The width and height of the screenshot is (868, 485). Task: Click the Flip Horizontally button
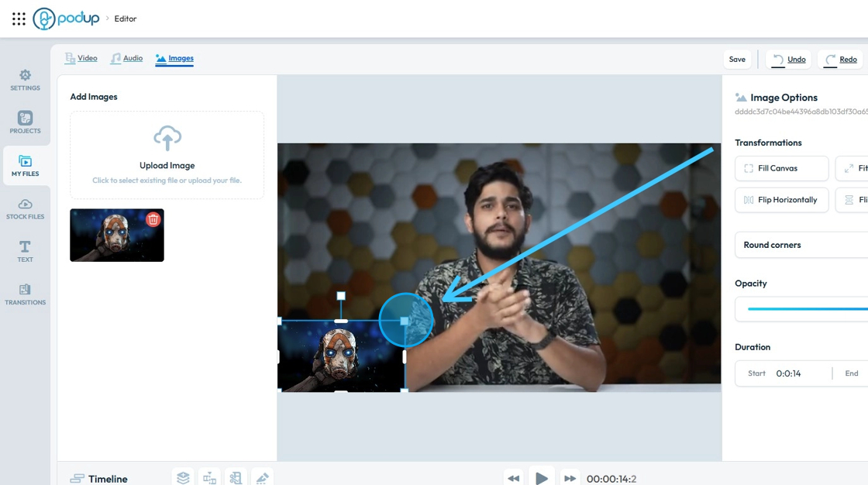(x=782, y=200)
